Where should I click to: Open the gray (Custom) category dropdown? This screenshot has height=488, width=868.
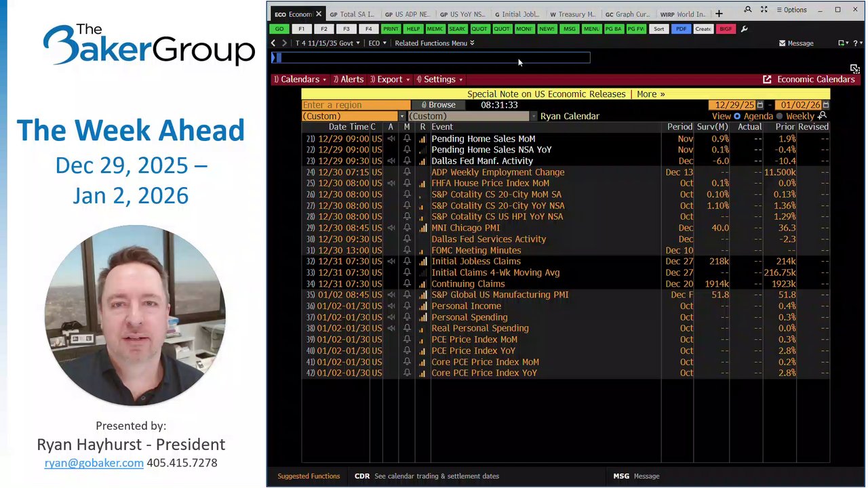tap(534, 117)
